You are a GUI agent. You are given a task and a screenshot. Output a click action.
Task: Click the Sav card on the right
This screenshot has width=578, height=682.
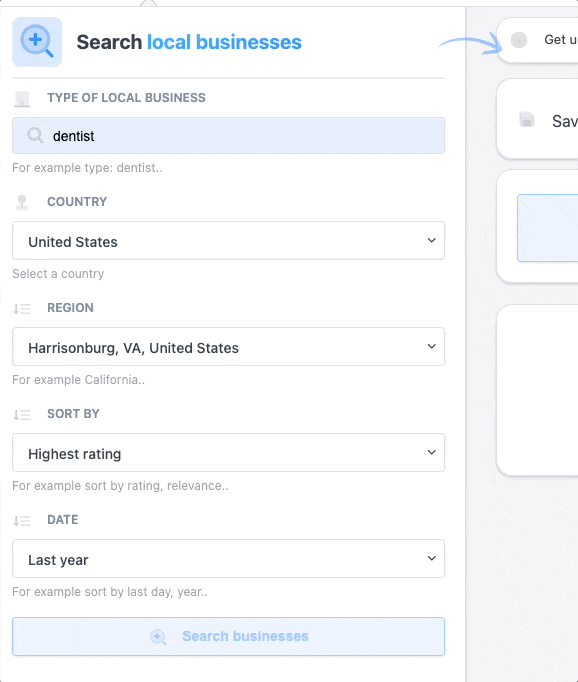(538, 119)
